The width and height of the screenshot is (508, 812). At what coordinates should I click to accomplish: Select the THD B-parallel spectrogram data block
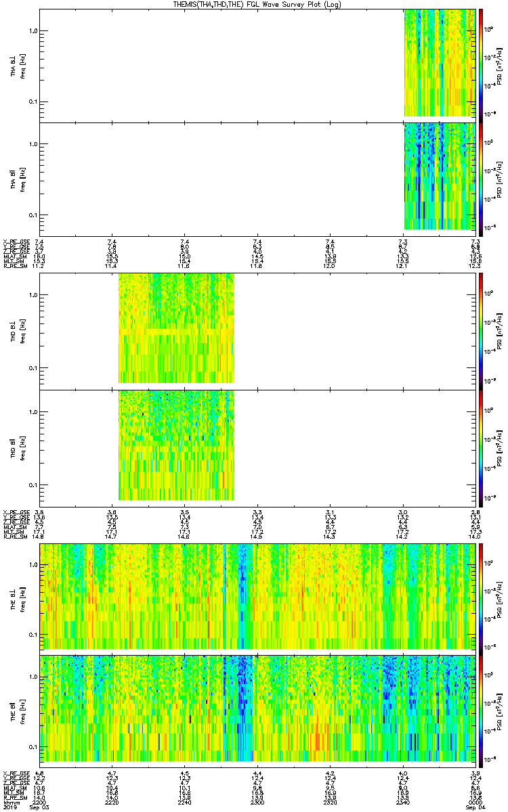tap(177, 445)
